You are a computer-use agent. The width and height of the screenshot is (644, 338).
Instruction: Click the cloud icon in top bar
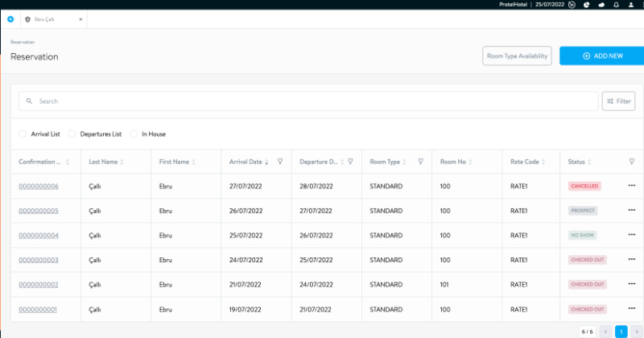pos(601,5)
